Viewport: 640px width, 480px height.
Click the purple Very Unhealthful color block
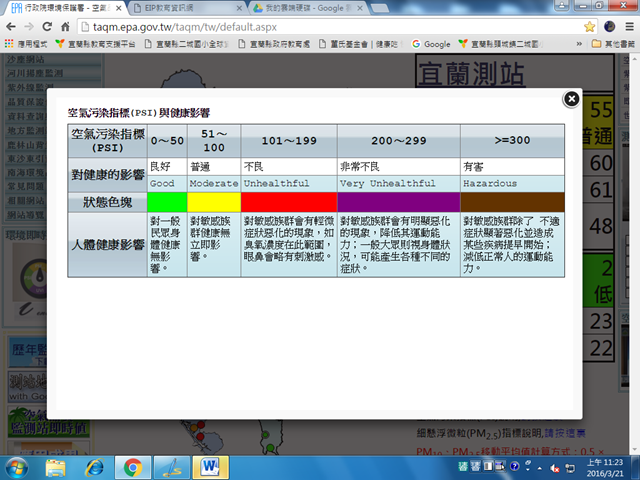point(399,202)
